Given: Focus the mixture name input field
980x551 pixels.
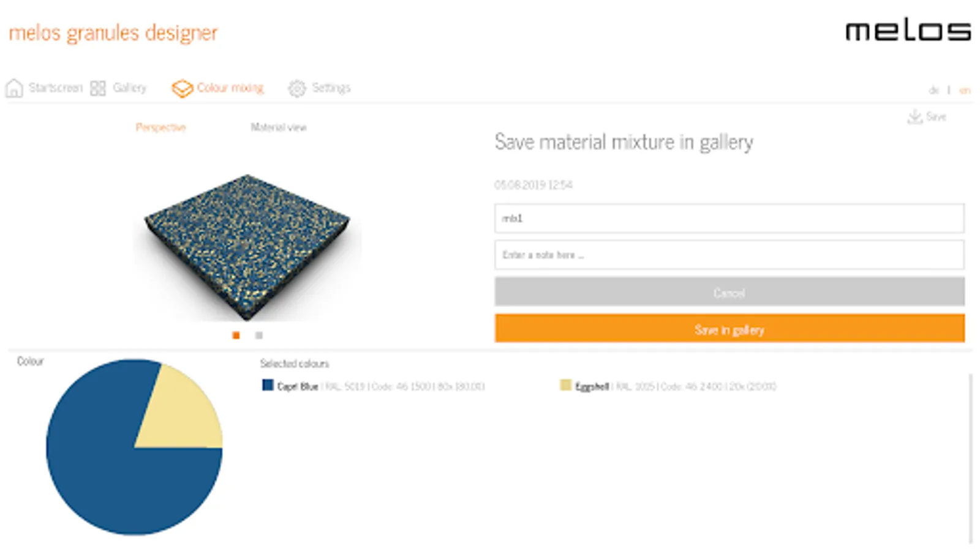Looking at the screenshot, I should coord(729,219).
